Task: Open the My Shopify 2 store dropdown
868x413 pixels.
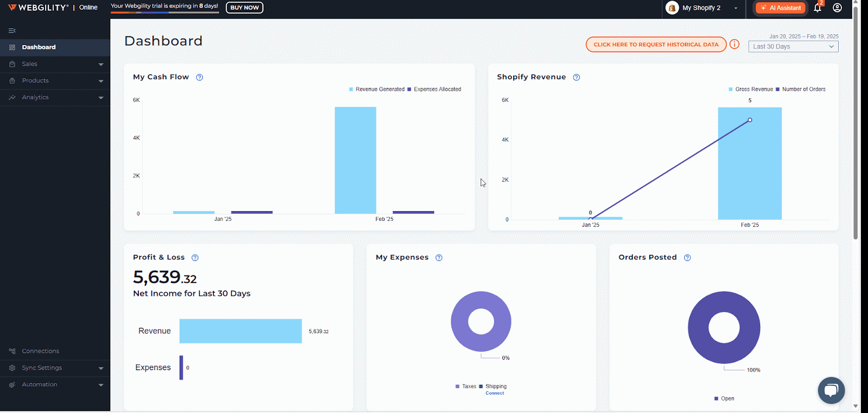Action: click(703, 8)
